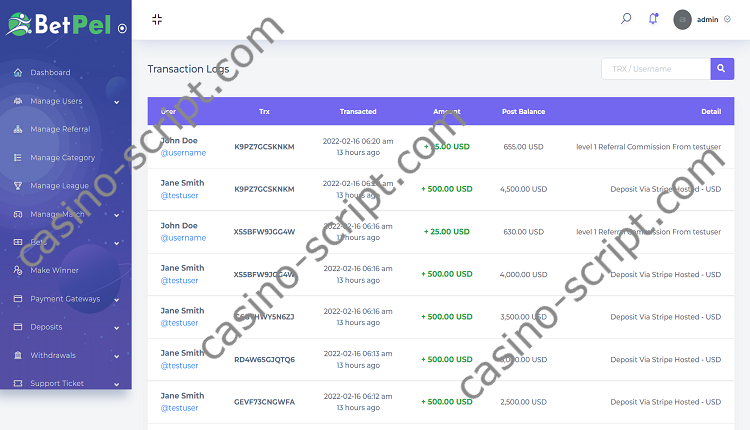The image size is (750, 430).
Task: Click the purple search button
Action: coord(722,68)
